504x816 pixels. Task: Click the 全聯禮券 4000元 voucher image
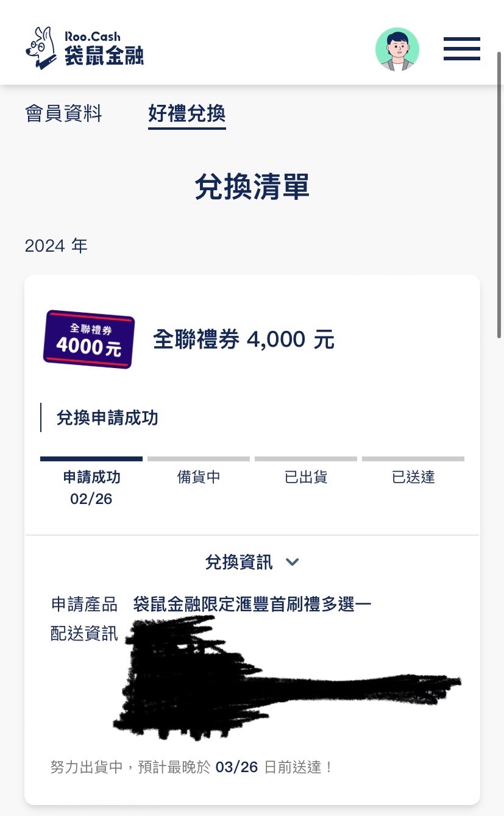pyautogui.click(x=89, y=339)
